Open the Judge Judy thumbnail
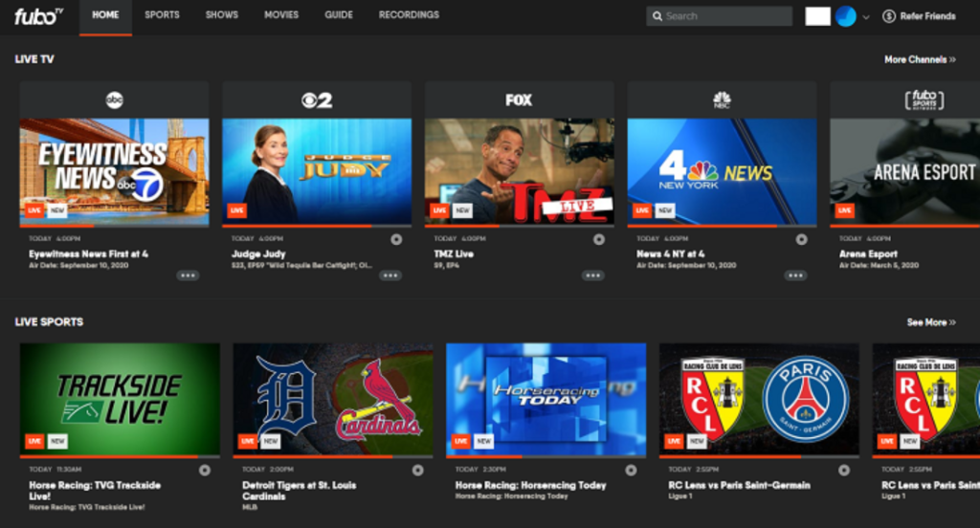Image resolution: width=980 pixels, height=528 pixels. [317, 171]
